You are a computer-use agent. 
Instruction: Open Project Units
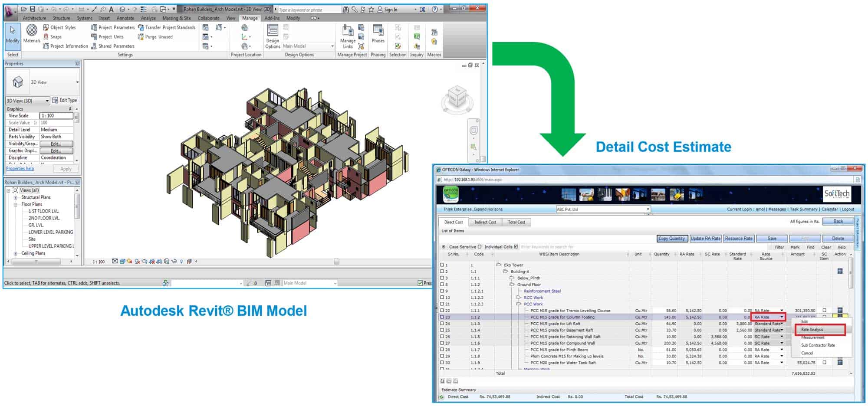(x=107, y=37)
